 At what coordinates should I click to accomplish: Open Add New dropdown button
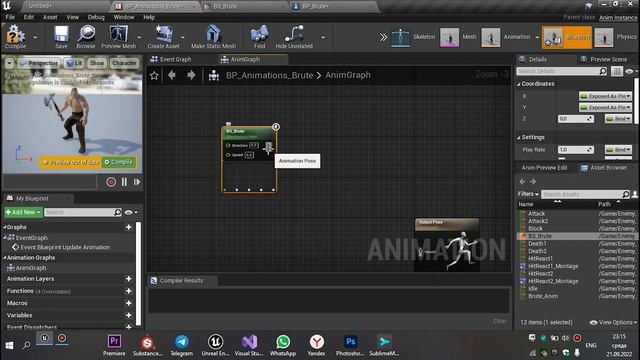point(23,212)
